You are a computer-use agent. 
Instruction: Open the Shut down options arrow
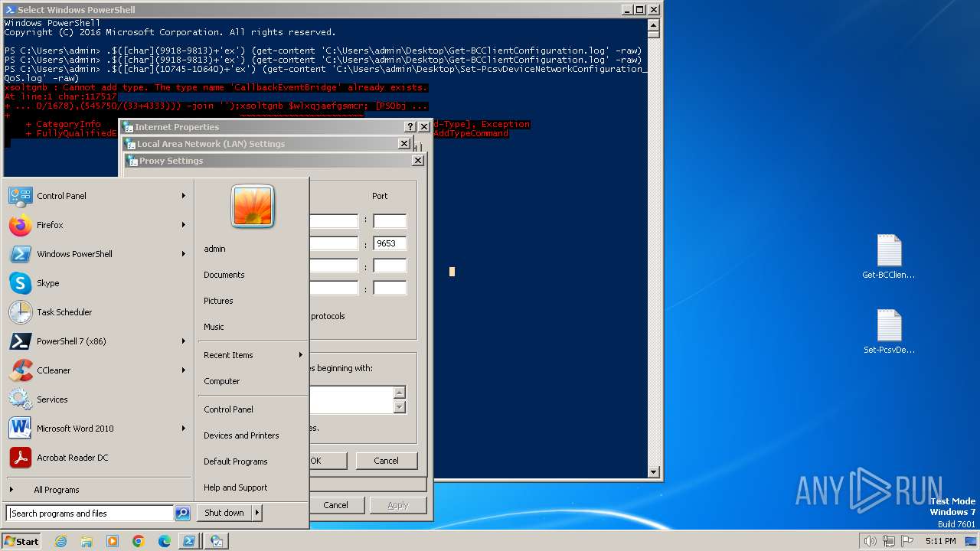coord(256,513)
